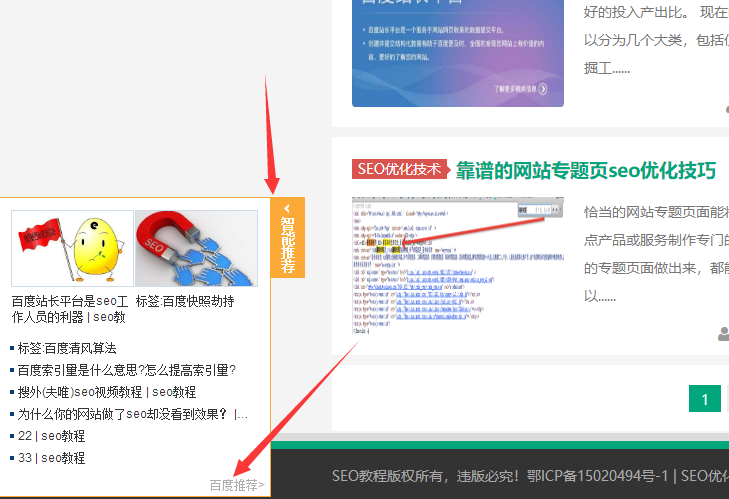The width and height of the screenshot is (729, 499).
Task: Open 搜外(夫唯)seo视频教程 link
Action: (106, 392)
